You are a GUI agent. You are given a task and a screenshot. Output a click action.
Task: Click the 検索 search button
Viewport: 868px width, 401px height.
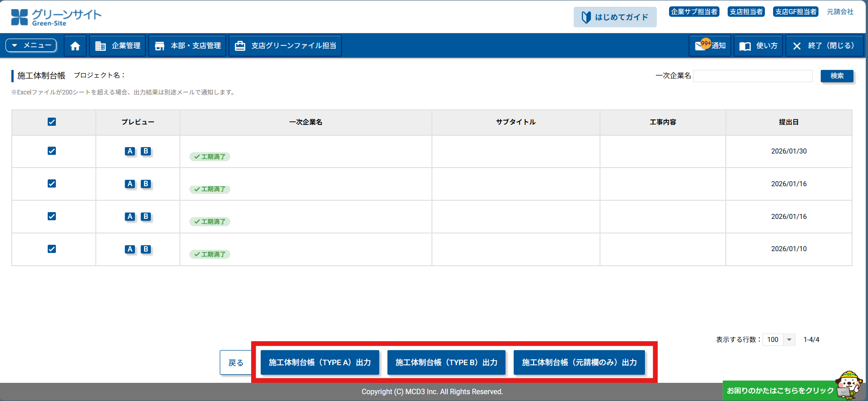(x=837, y=76)
